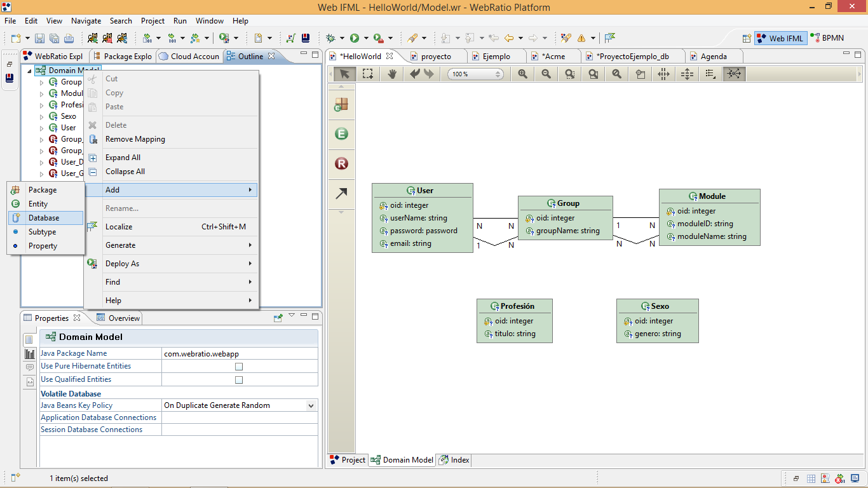Switch to BPMN perspective
868x488 pixels.
pyautogui.click(x=827, y=38)
